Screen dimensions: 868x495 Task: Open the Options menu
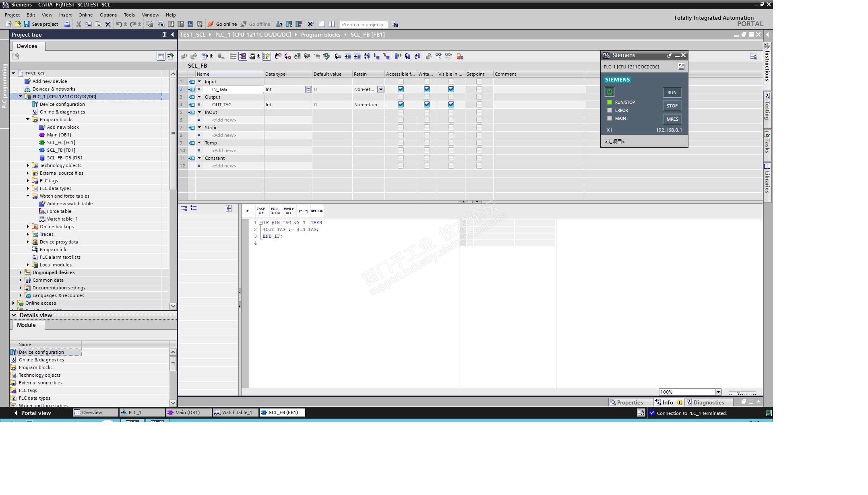pyautogui.click(x=108, y=15)
